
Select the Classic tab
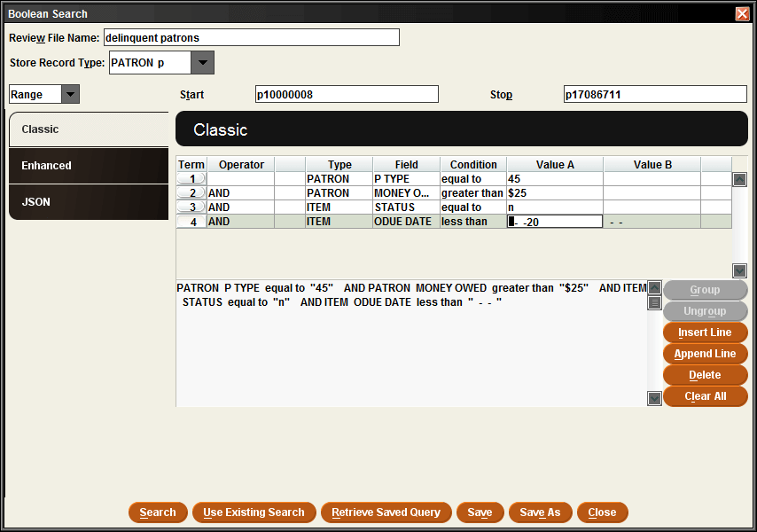[88, 129]
